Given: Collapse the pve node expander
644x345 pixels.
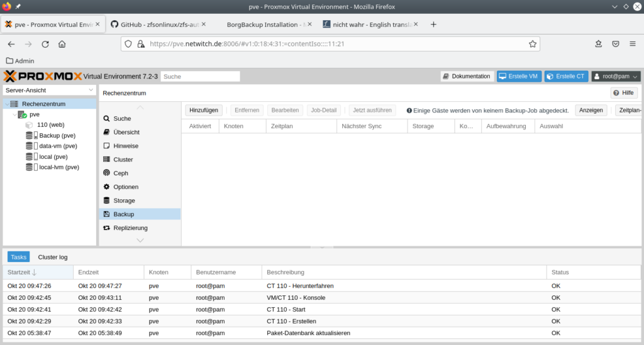Looking at the screenshot, I should pyautogui.click(x=15, y=114).
